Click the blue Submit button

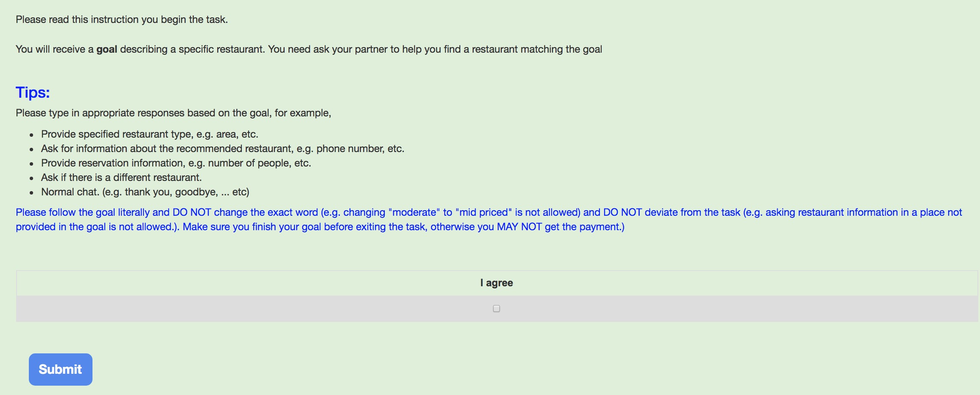[x=61, y=369]
